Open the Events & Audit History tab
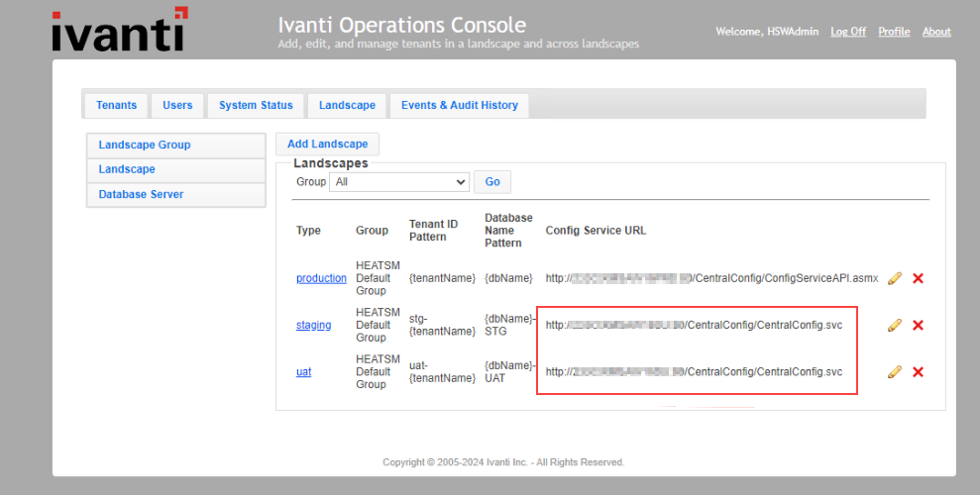This screenshot has width=980, height=495. (459, 105)
